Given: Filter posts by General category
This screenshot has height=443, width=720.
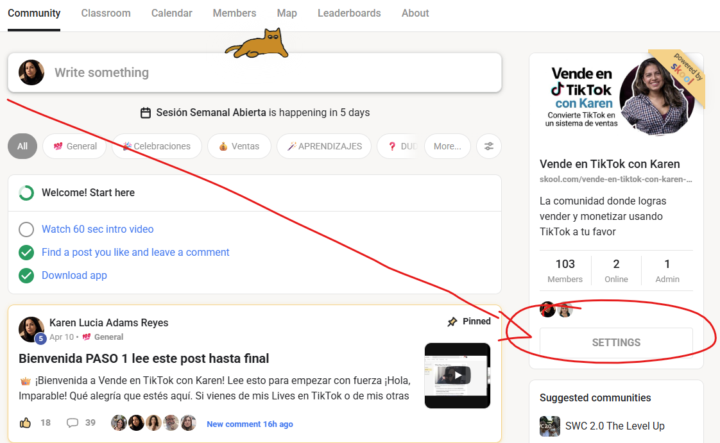Looking at the screenshot, I should pos(75,146).
